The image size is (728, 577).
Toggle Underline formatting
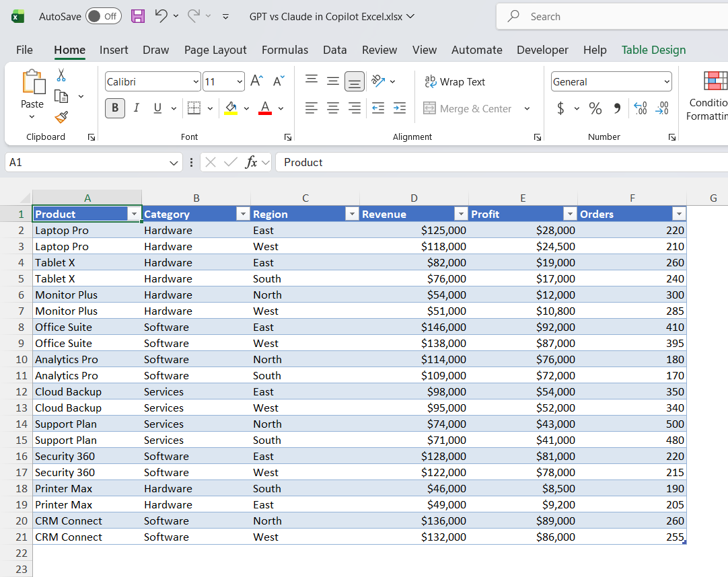coord(158,109)
